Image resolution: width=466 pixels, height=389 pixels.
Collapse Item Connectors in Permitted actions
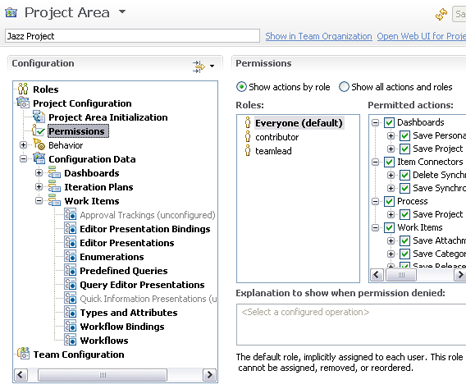point(375,162)
